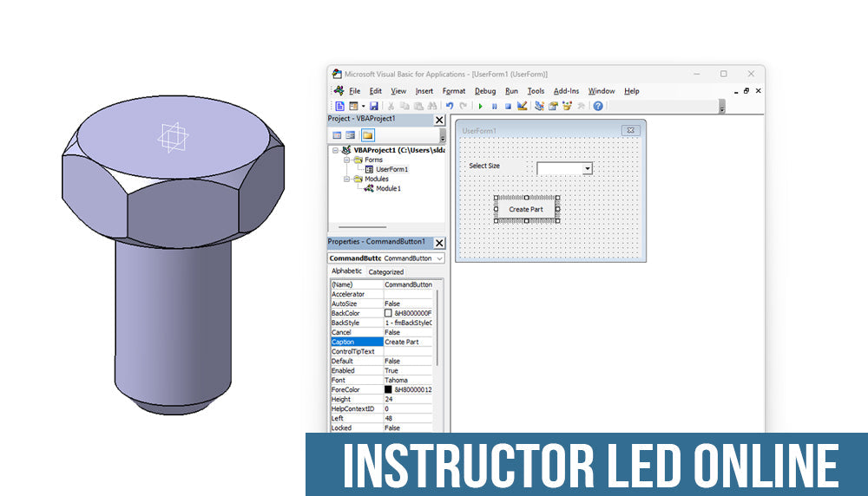
Task: Click the View Object icon in Project panel
Action: 351,135
